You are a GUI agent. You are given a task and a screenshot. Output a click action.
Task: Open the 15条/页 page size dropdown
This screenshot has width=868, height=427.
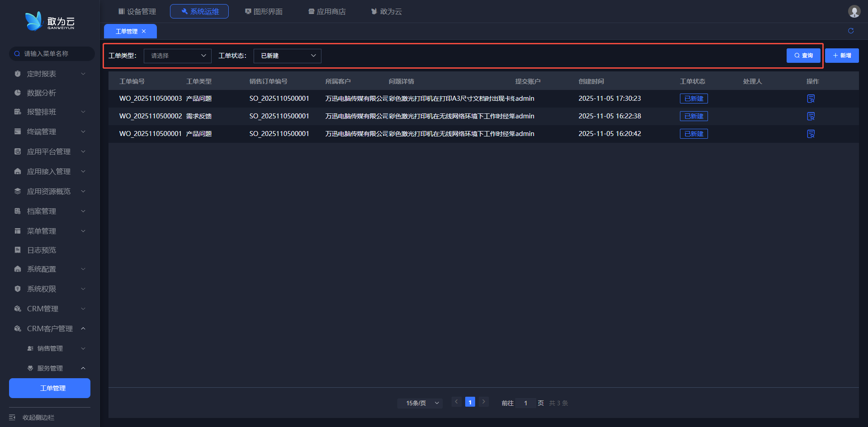click(x=420, y=403)
